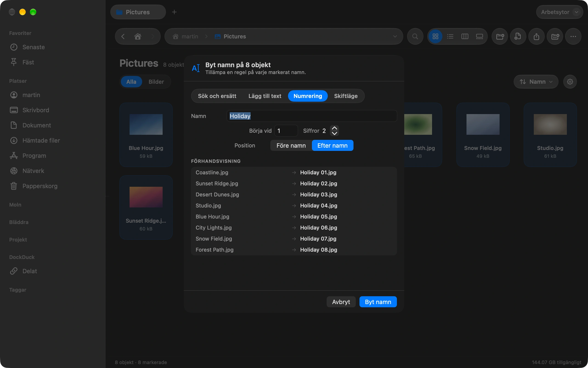Image resolution: width=588 pixels, height=368 pixels.
Task: Open the search magnifier in toolbar
Action: tap(415, 37)
